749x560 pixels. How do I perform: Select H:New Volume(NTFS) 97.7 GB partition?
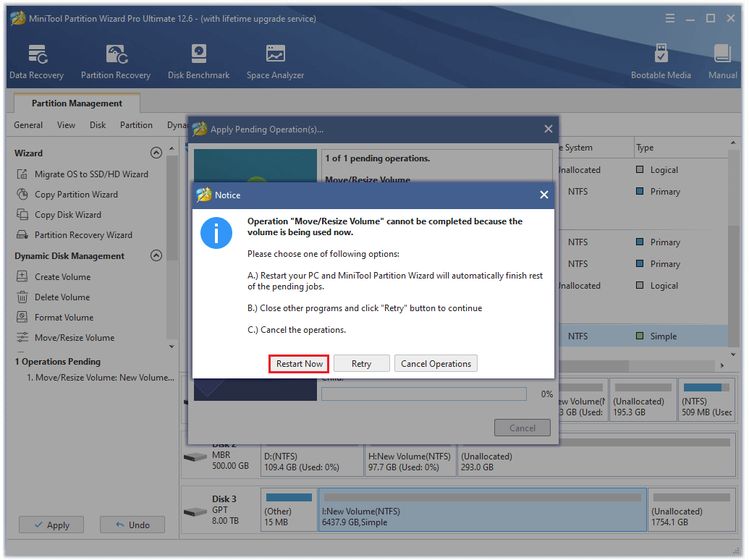[410, 460]
